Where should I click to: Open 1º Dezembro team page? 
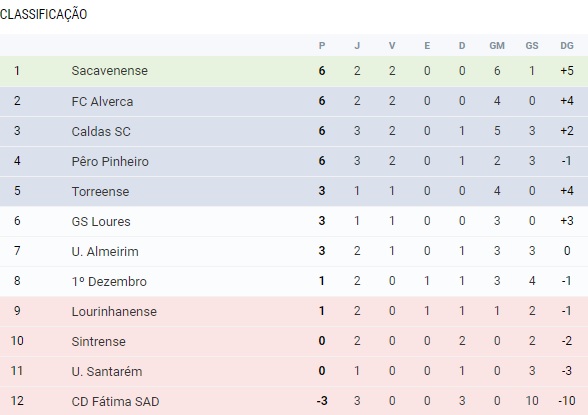coord(109,281)
